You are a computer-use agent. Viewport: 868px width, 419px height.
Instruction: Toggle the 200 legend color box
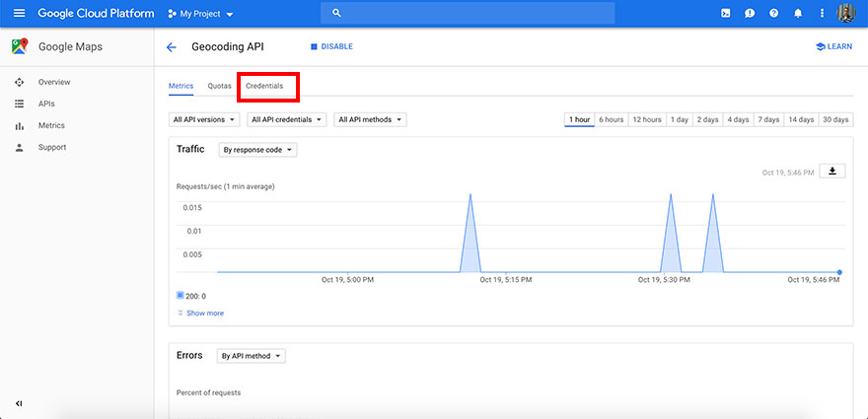pos(180,295)
